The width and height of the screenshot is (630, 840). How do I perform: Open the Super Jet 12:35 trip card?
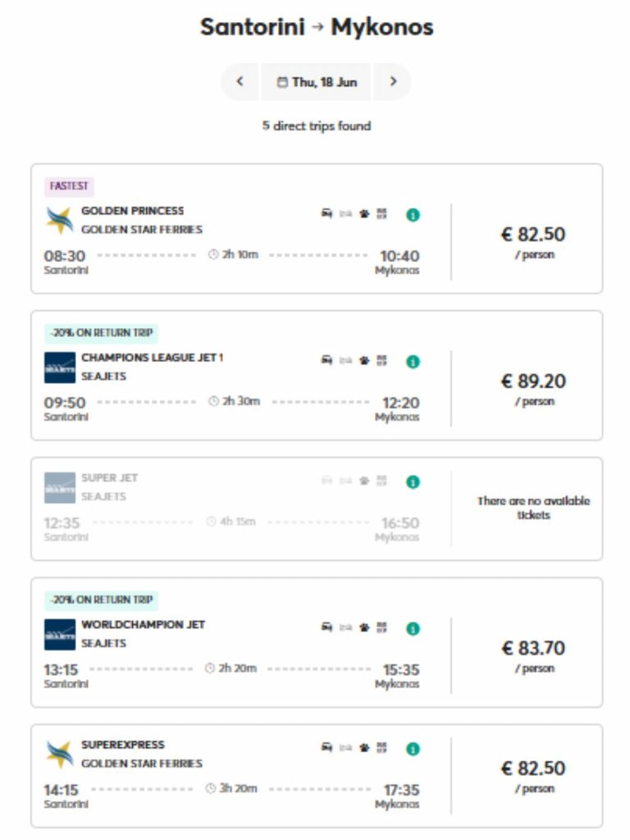coord(238,509)
